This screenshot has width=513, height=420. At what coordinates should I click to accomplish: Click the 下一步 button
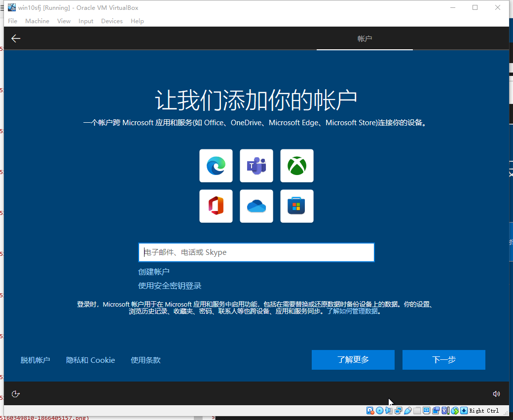pos(444,360)
